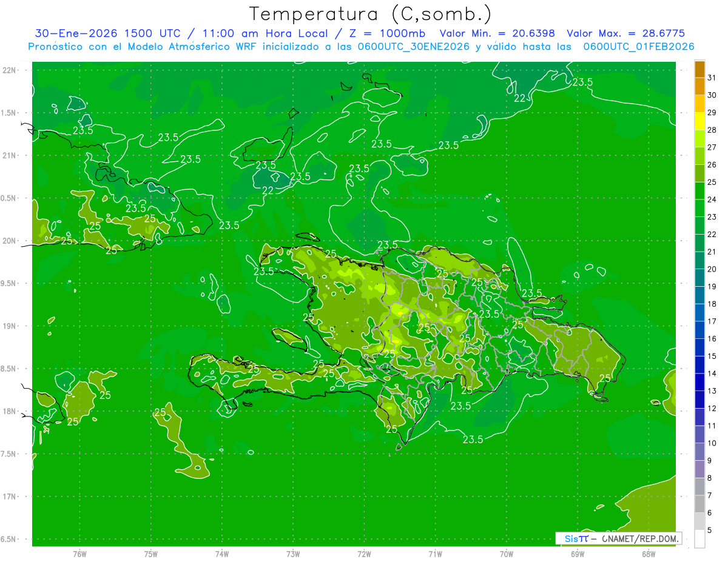Pick the yellow swatch between 28 and 29
Image resolution: width=728 pixels, height=562 pixels.
699,121
